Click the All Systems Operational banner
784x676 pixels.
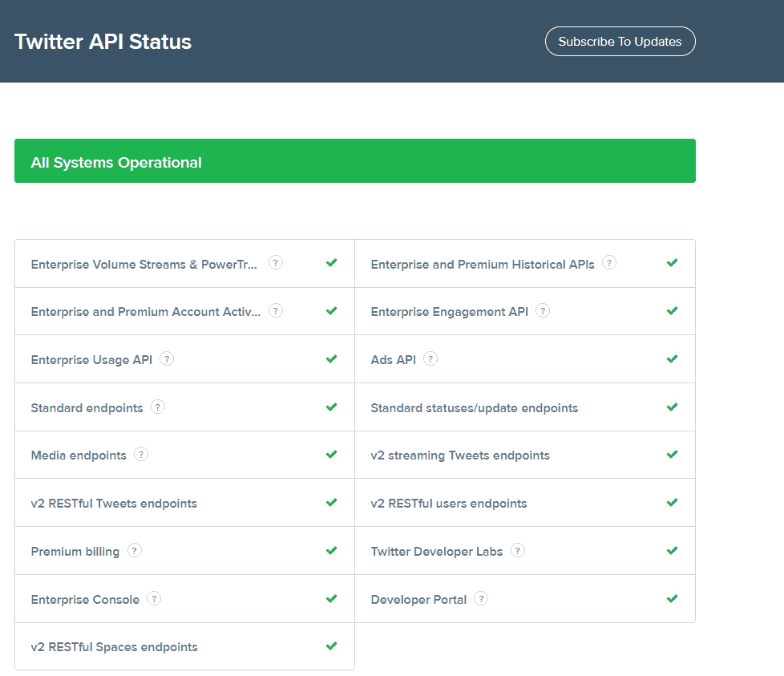pyautogui.click(x=354, y=161)
